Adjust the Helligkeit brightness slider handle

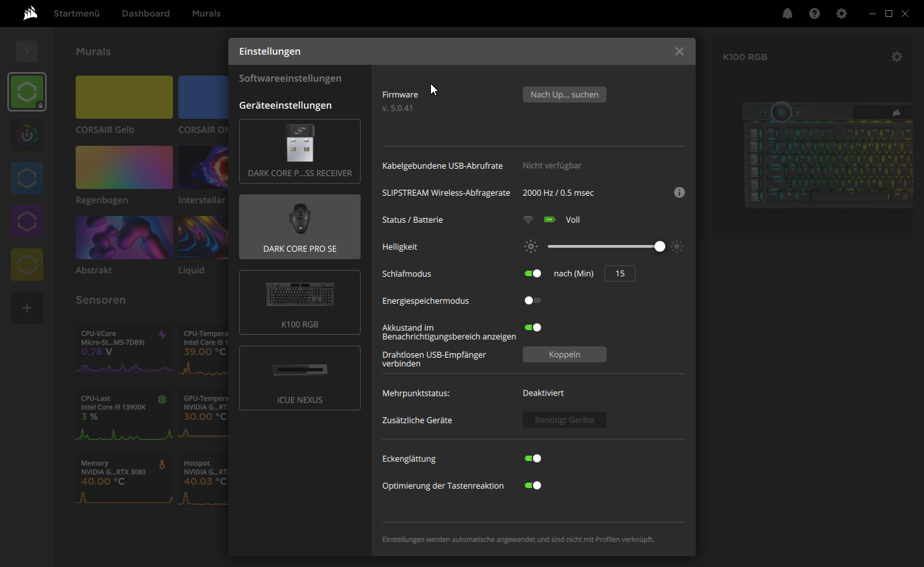660,246
